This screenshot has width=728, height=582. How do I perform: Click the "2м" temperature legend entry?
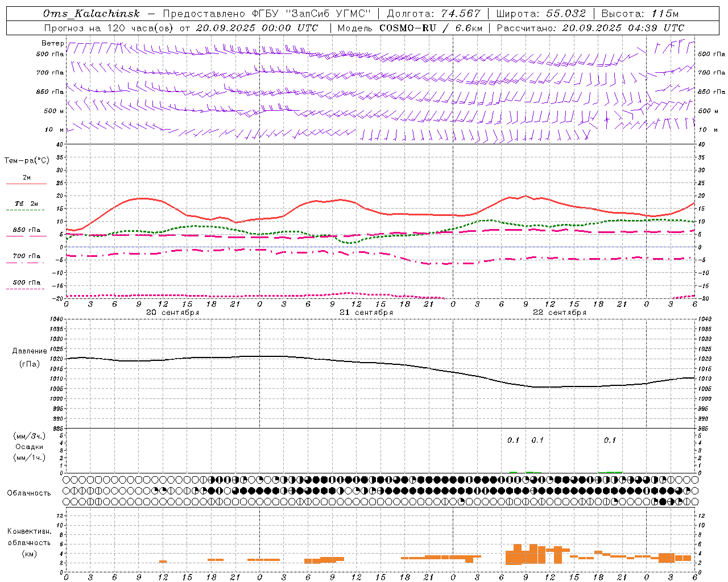(x=27, y=178)
